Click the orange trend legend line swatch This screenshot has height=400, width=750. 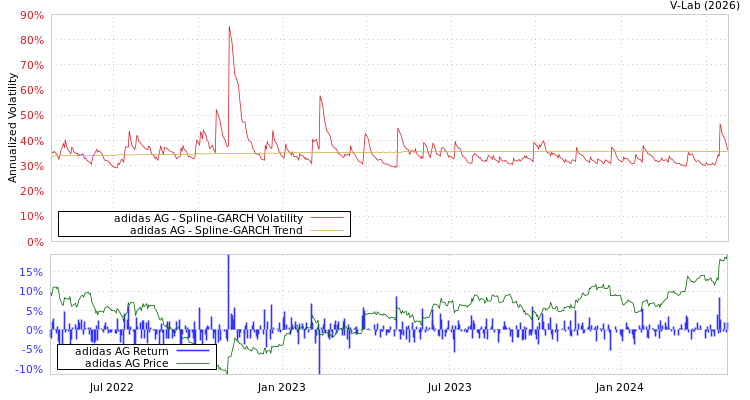(x=326, y=231)
